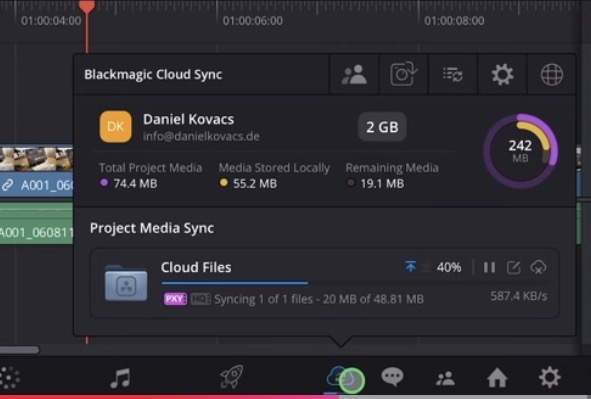Click the 40% sync percentage
The image size is (591, 399).
point(449,268)
